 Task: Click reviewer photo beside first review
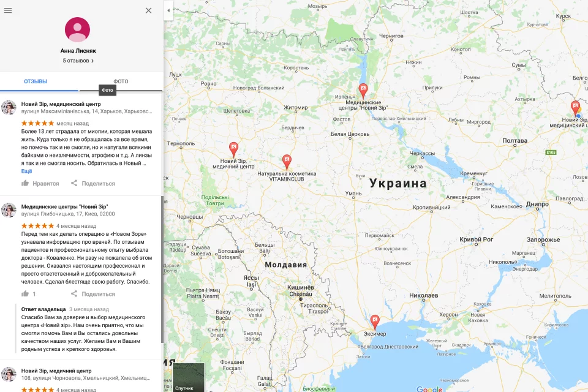coord(9,107)
